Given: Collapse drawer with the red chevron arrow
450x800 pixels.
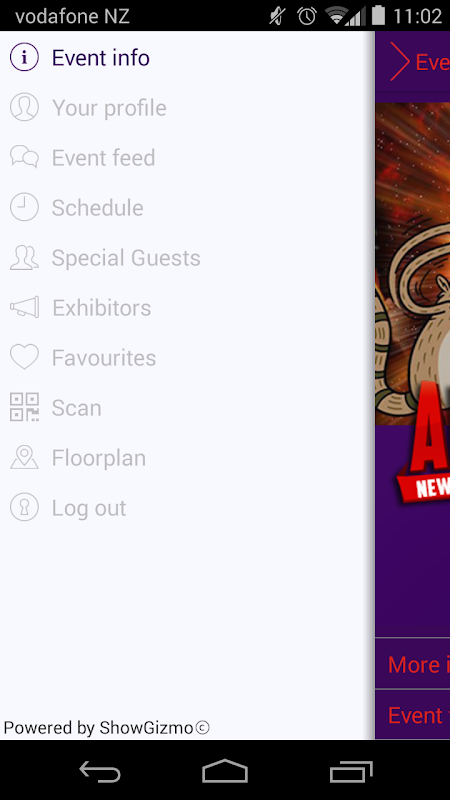Looking at the screenshot, I should [400, 62].
